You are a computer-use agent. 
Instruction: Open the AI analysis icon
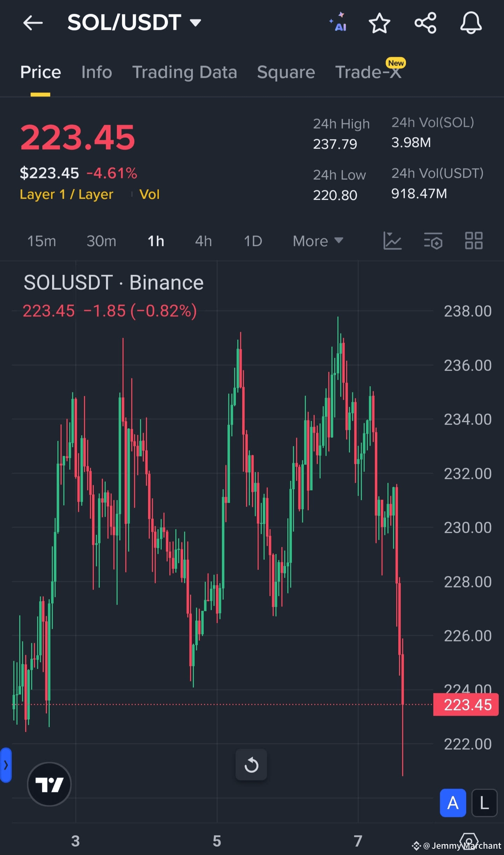pyautogui.click(x=338, y=22)
